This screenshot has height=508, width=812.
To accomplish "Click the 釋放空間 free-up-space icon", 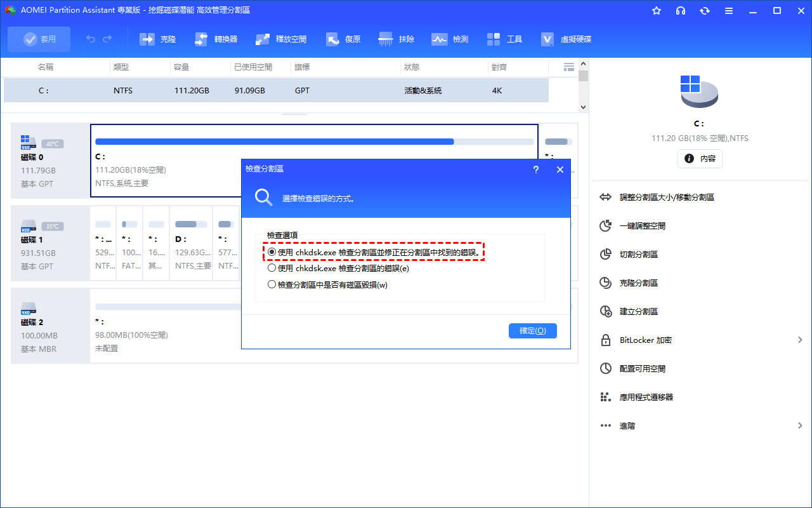I will 263,39.
